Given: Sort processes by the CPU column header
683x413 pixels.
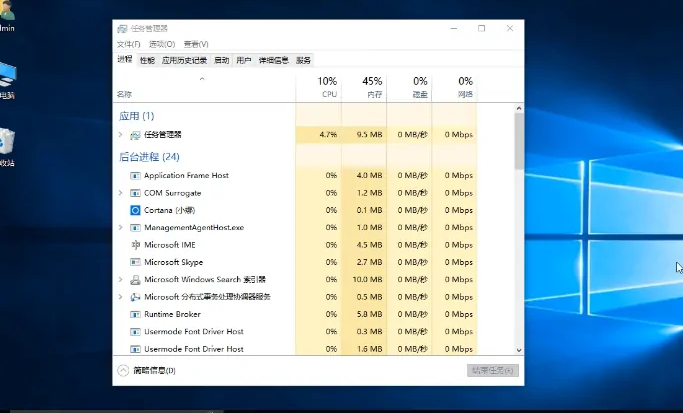Looking at the screenshot, I should point(328,86).
